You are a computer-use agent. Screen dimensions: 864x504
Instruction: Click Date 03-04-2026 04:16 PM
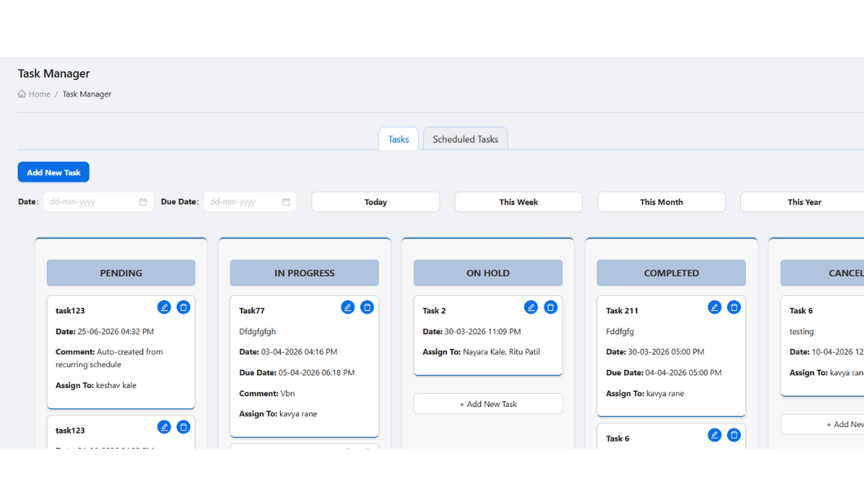point(288,352)
